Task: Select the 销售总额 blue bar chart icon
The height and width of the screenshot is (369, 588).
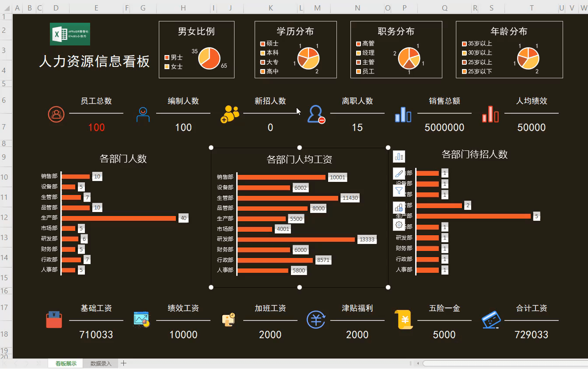Action: coord(403,114)
